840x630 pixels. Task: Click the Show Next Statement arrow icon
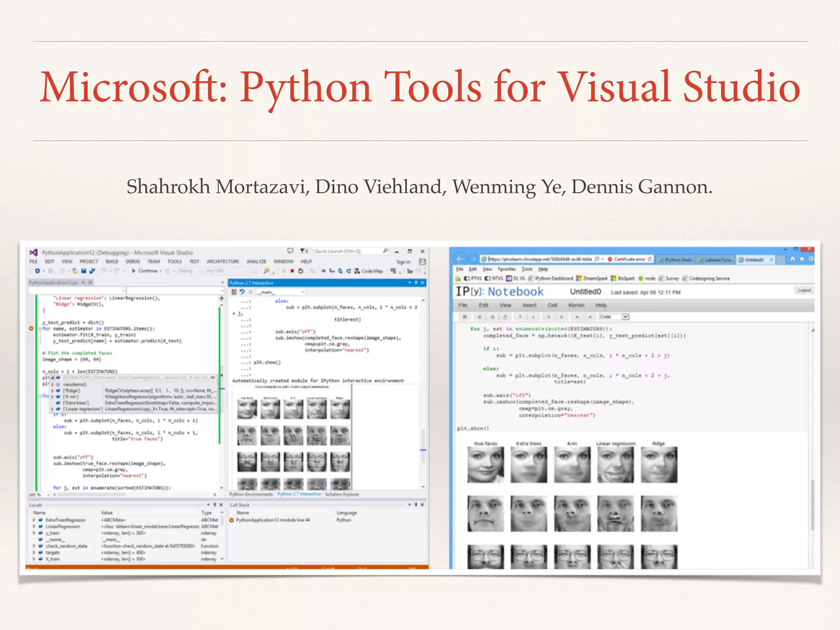(323, 271)
